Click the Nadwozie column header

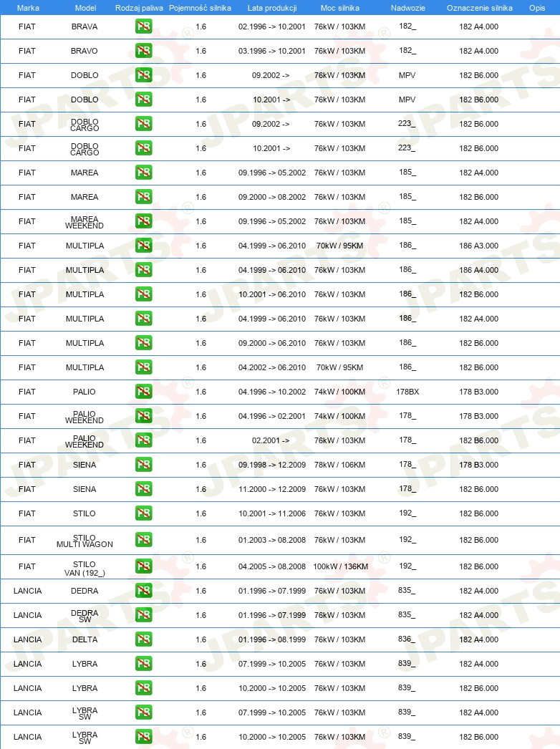[x=408, y=8]
